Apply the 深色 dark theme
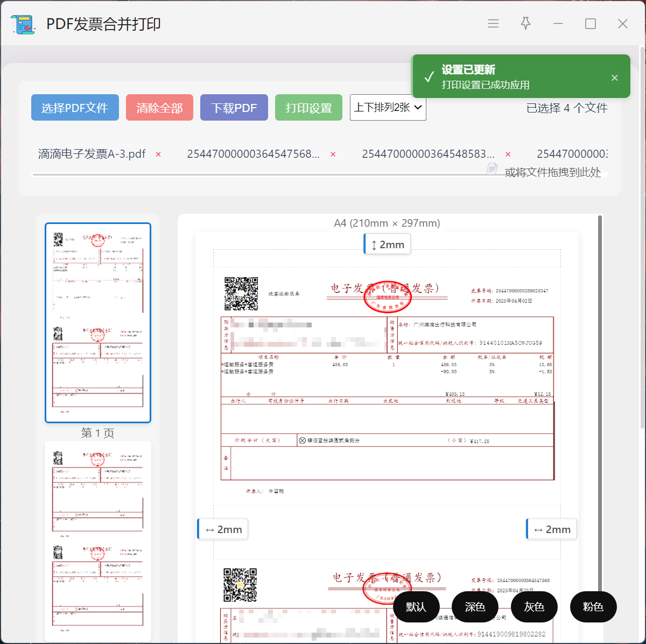 tap(475, 607)
